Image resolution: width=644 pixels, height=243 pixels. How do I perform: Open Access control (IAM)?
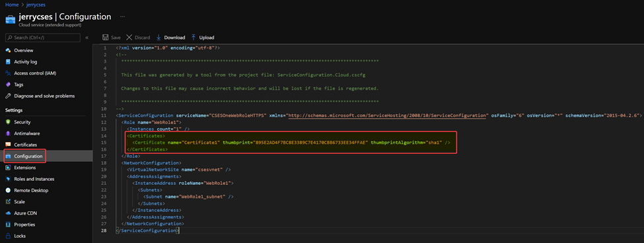click(x=35, y=73)
